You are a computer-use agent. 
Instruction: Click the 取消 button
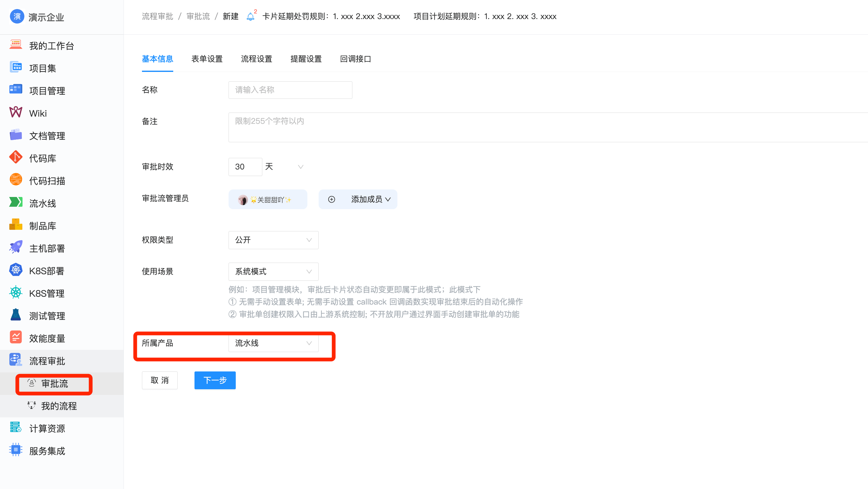159,381
